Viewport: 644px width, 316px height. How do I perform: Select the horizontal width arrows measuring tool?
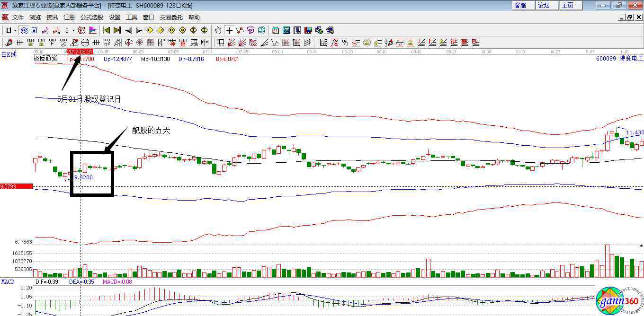coord(205,43)
